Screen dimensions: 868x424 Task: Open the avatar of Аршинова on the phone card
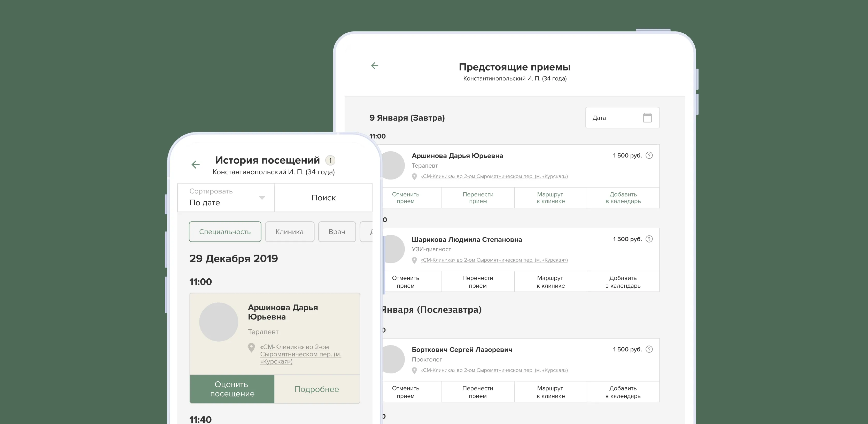(219, 322)
